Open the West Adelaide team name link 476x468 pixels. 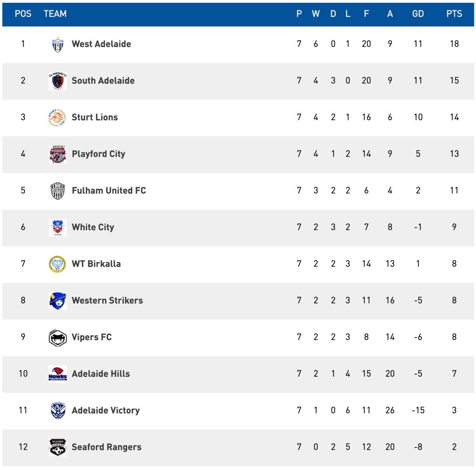click(101, 44)
